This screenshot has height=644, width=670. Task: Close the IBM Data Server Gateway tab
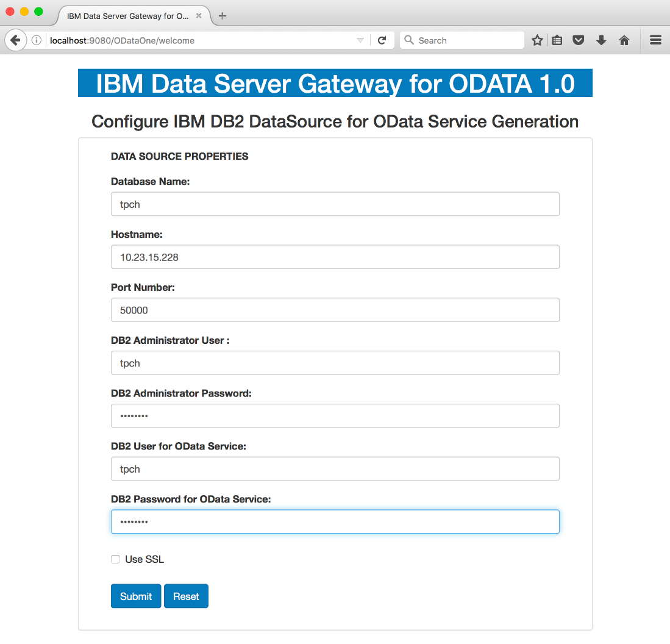(199, 16)
